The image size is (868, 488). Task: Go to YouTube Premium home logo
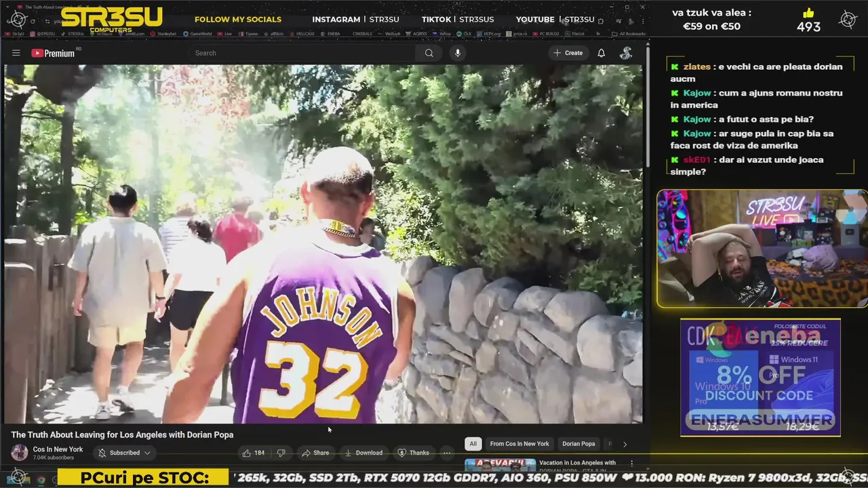tap(53, 53)
